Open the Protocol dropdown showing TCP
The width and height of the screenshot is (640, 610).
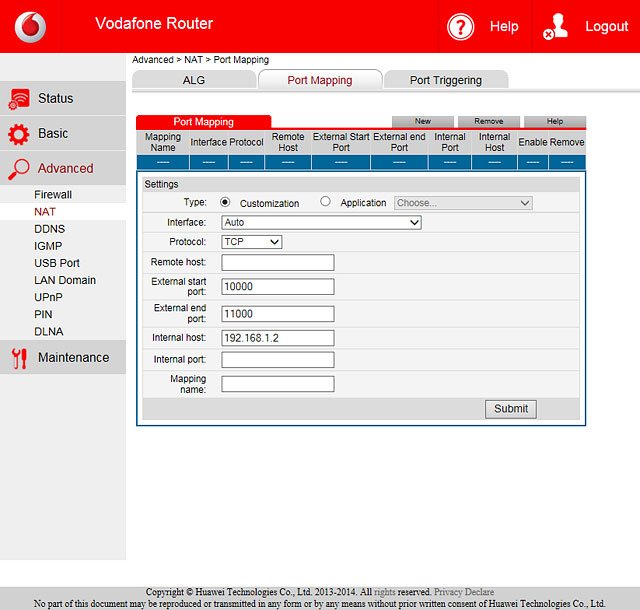[x=252, y=242]
